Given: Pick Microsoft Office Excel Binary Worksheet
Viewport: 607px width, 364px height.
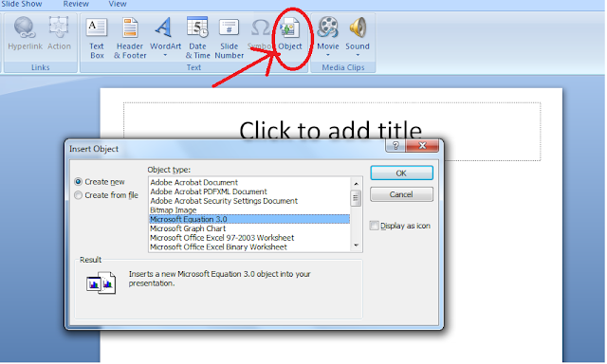Looking at the screenshot, I should pyautogui.click(x=249, y=247).
